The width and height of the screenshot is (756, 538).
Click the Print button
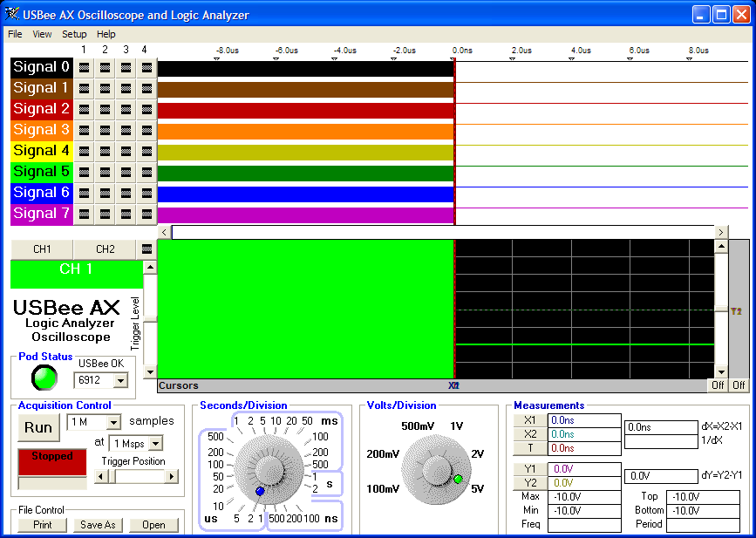coord(43,525)
